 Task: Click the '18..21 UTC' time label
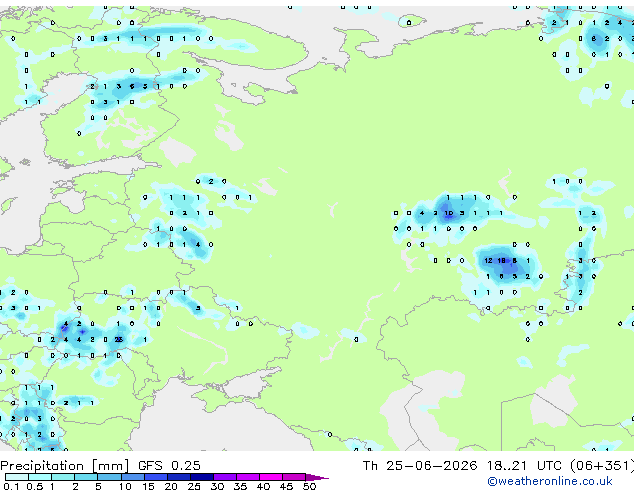(524, 466)
